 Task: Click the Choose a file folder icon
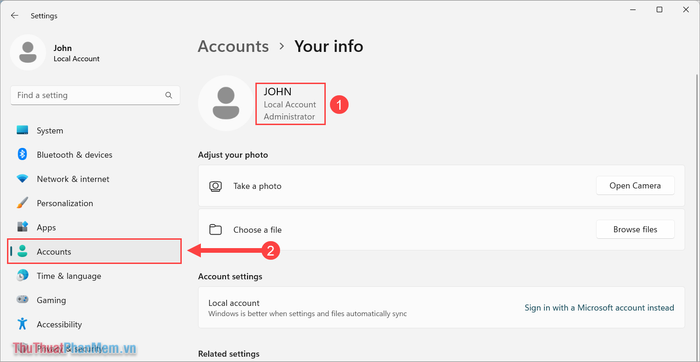(216, 230)
